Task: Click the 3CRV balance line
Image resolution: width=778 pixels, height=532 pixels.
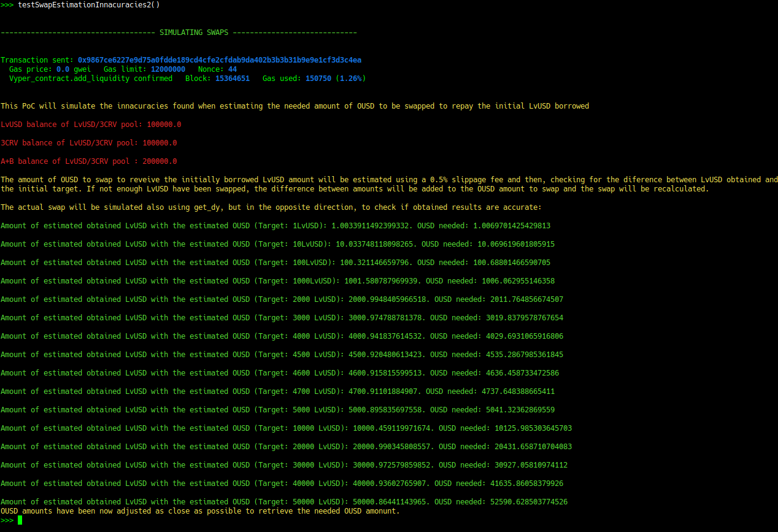Action: click(89, 143)
